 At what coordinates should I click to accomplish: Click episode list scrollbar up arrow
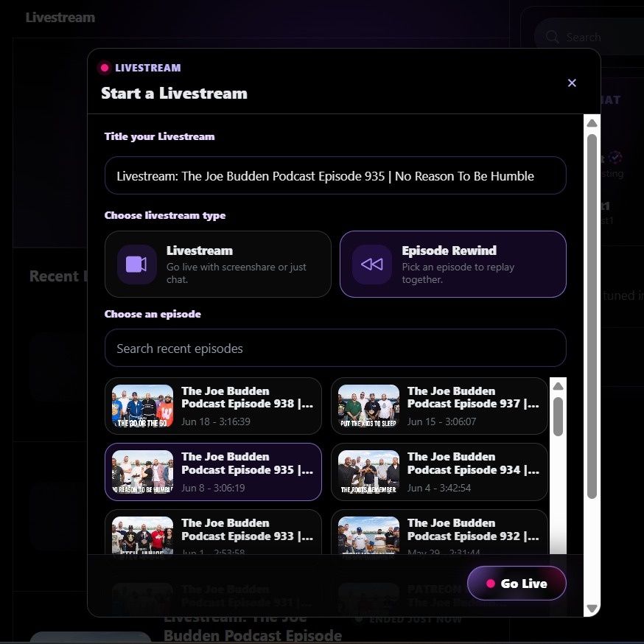tap(558, 386)
